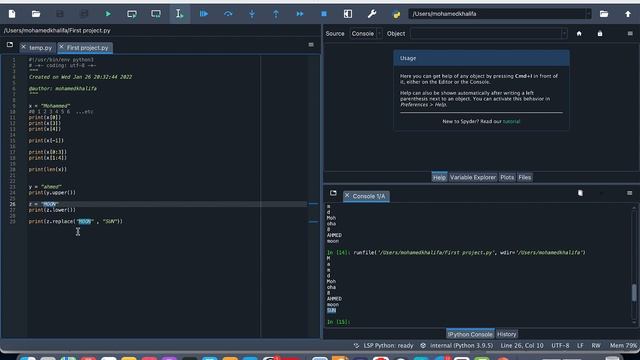Click internal Python 3.9.5 interpreter status
The image size is (640, 360).
point(457,345)
